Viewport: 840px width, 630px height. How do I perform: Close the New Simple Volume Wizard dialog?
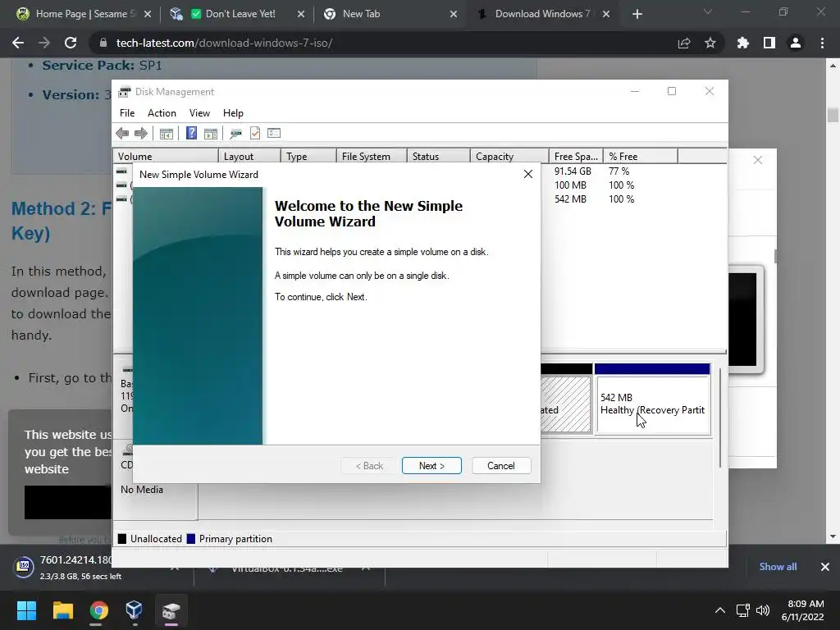point(528,174)
